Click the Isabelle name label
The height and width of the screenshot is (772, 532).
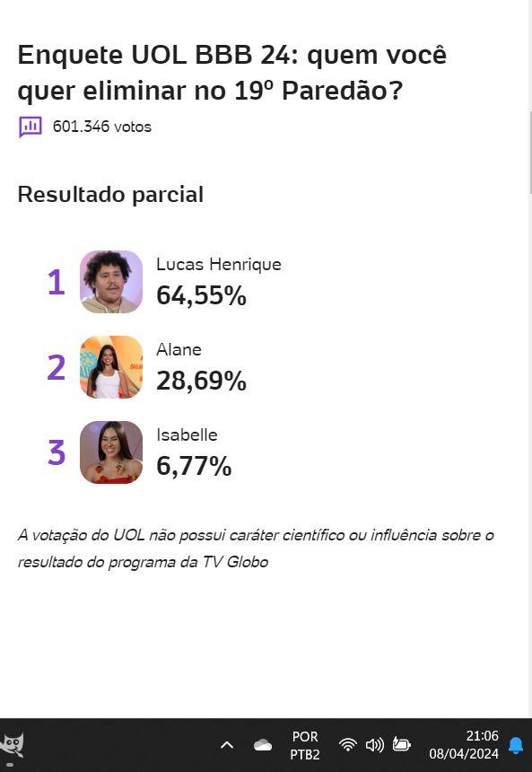(187, 434)
